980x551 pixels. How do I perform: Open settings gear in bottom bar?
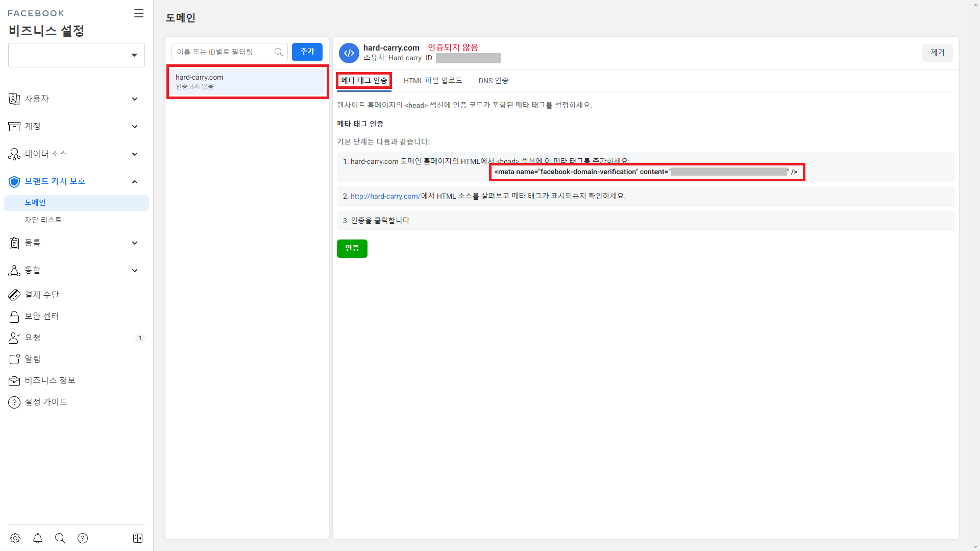pos(15,538)
